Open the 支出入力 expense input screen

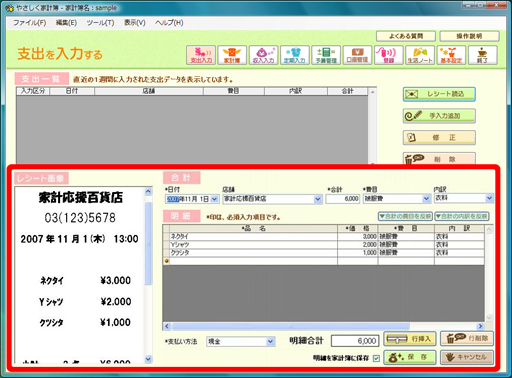tap(201, 55)
